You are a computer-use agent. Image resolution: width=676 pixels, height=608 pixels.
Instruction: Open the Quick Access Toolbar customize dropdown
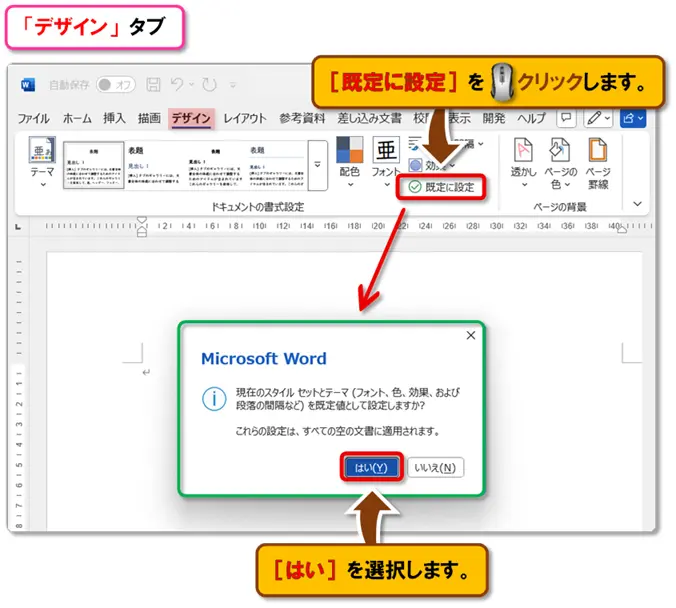point(233,85)
